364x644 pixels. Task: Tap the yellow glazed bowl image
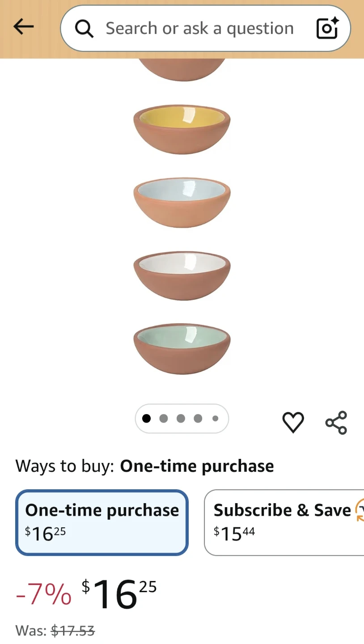182,130
